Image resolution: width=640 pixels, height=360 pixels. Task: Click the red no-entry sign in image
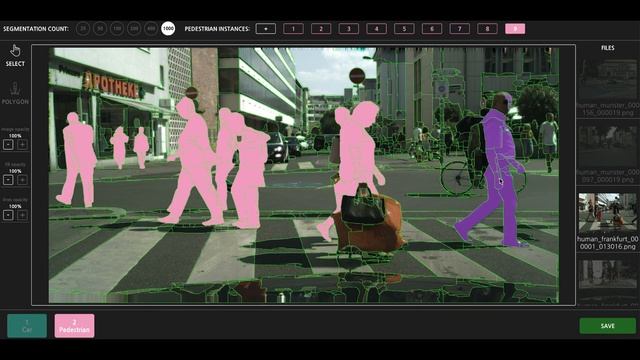pos(357,76)
